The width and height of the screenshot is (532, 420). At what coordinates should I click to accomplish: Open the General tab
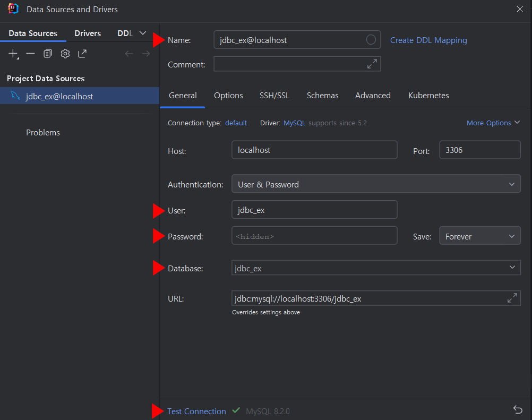pos(183,96)
